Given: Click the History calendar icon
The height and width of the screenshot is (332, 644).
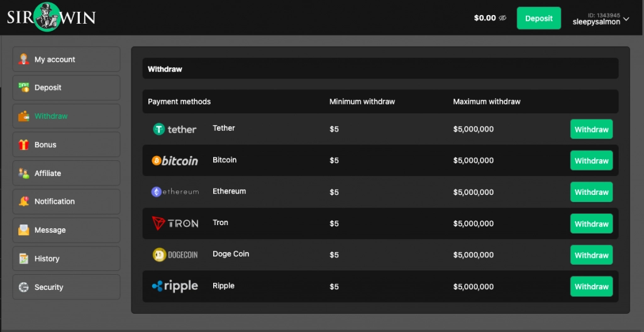Looking at the screenshot, I should pyautogui.click(x=24, y=258).
